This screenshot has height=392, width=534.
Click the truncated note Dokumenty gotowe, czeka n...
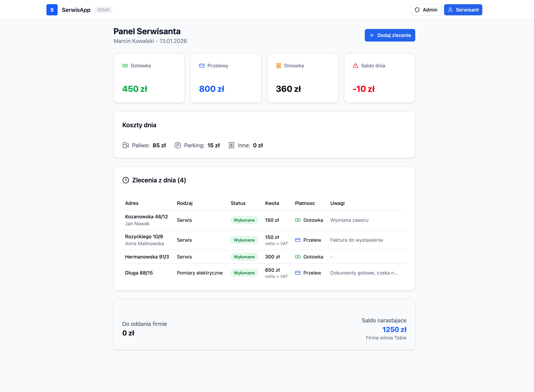pos(364,273)
